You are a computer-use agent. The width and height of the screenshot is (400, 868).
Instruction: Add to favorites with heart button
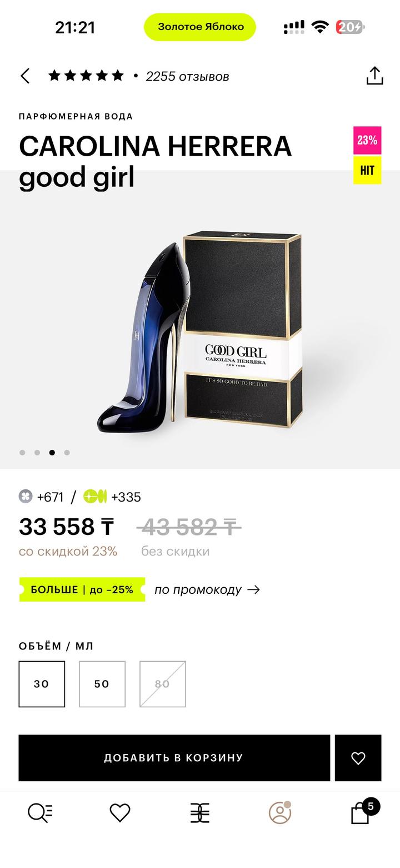point(358,758)
